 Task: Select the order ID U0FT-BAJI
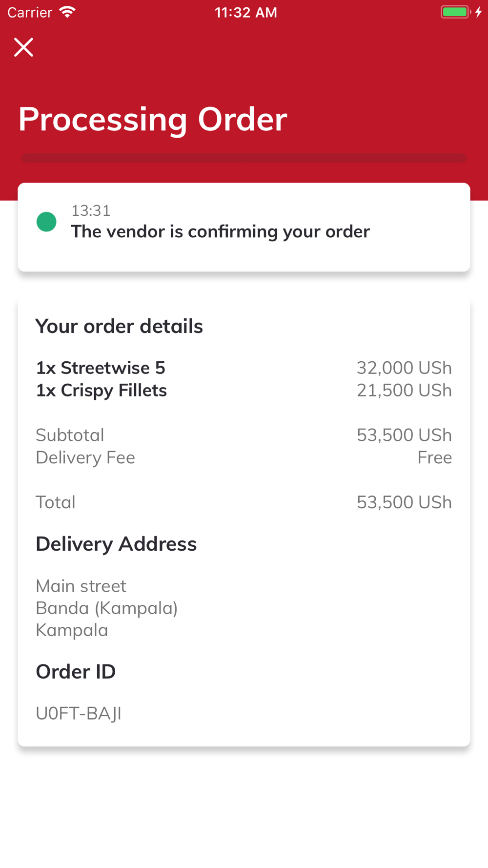coord(79,714)
